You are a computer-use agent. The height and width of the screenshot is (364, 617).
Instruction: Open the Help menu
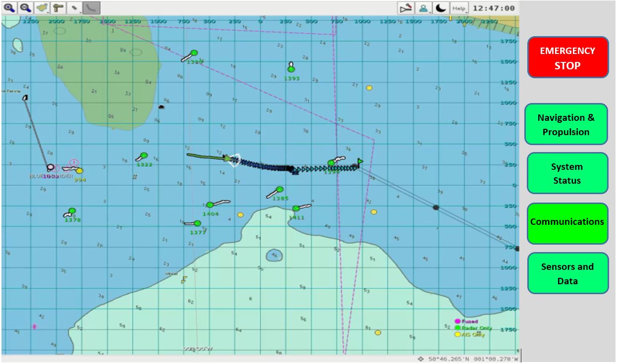[460, 7]
